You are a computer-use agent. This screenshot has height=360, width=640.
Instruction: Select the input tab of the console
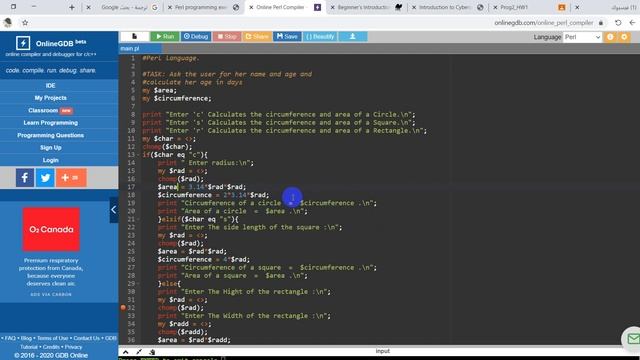pos(382,351)
